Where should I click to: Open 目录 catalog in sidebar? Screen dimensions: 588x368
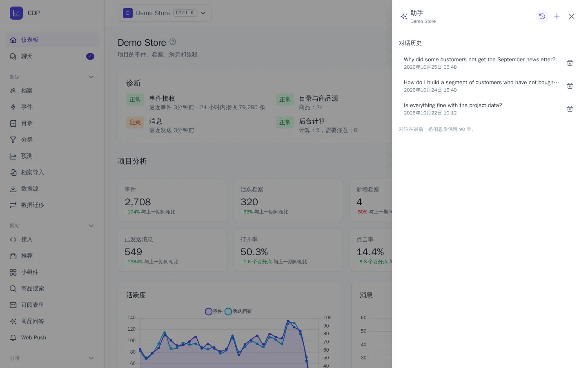[52, 123]
